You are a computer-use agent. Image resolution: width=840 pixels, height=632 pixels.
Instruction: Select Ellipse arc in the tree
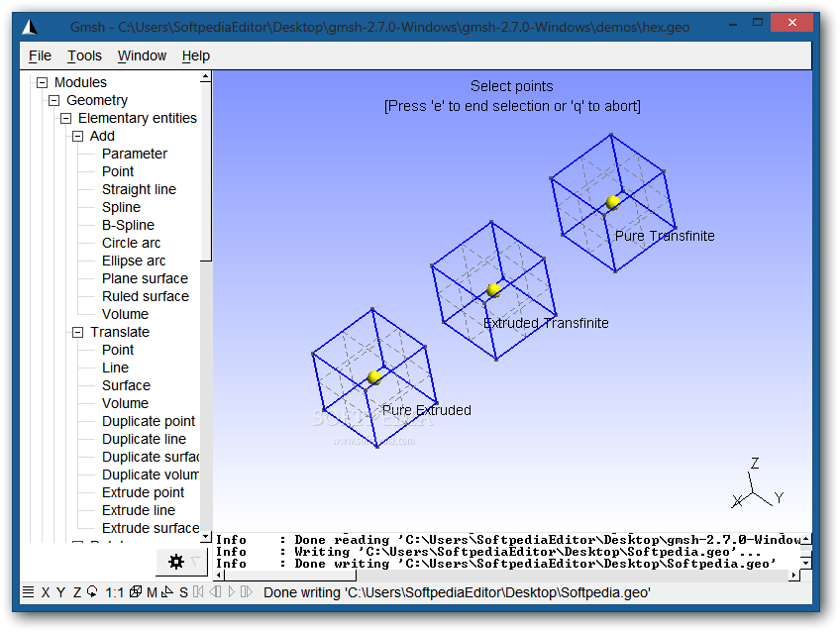tap(134, 261)
